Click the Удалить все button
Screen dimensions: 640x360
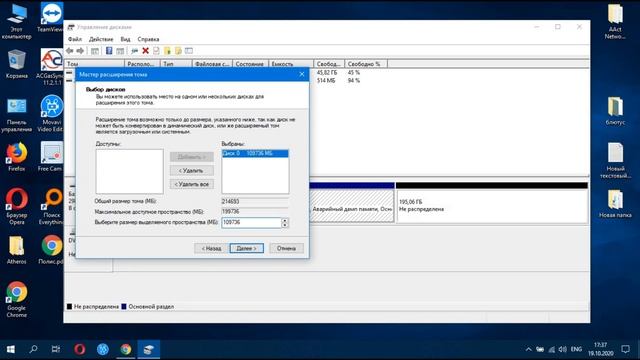pos(191,184)
